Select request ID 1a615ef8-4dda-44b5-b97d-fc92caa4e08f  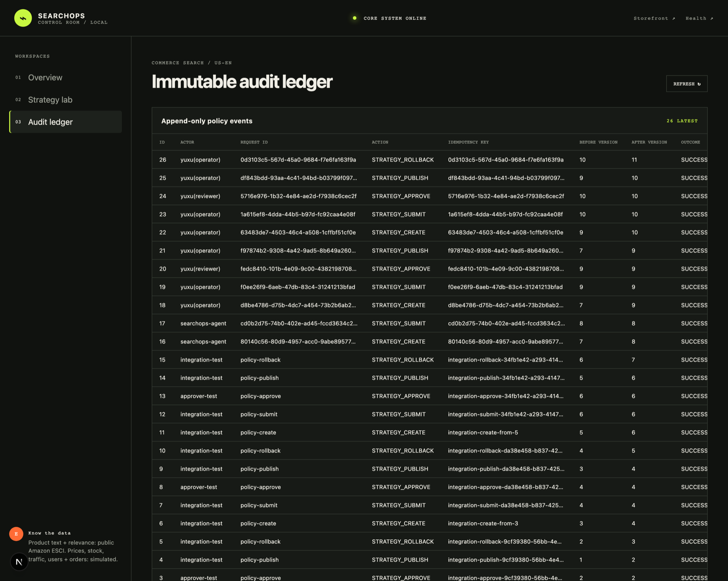click(x=298, y=214)
